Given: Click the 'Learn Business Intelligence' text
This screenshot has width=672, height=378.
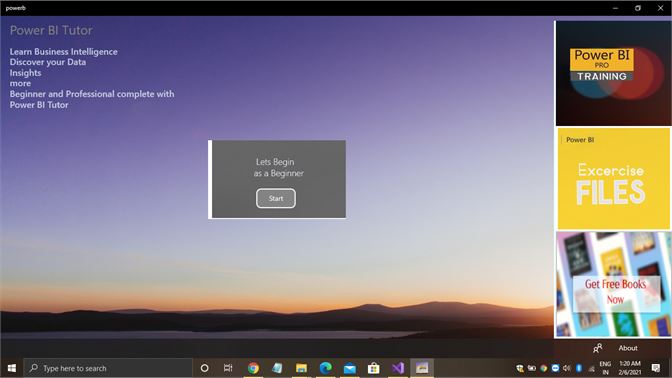Looking at the screenshot, I should [x=63, y=51].
